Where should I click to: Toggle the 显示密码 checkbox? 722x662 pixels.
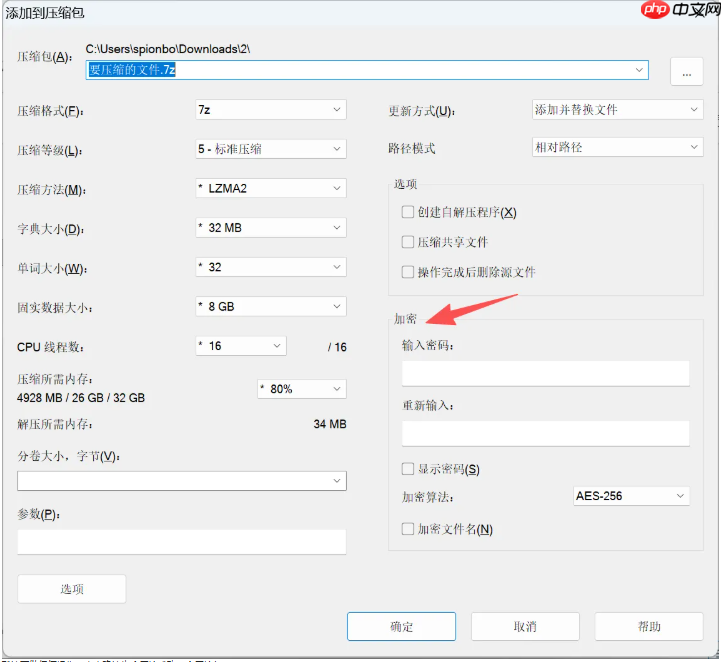tap(408, 469)
